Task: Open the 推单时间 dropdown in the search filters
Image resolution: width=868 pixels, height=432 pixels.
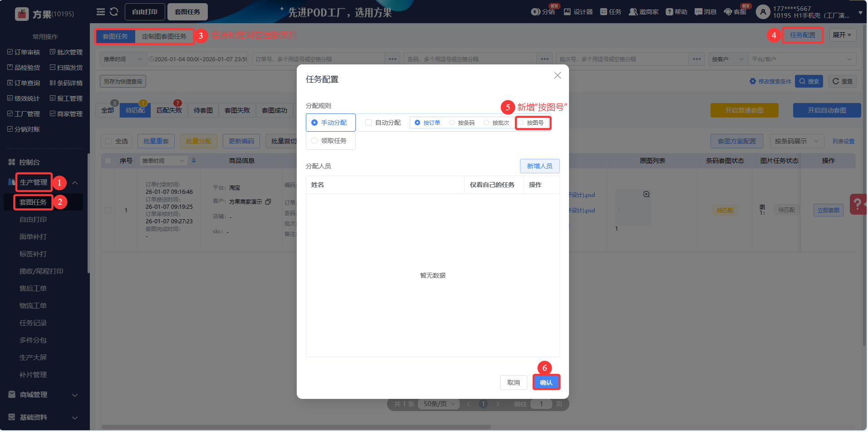Action: pyautogui.click(x=123, y=59)
